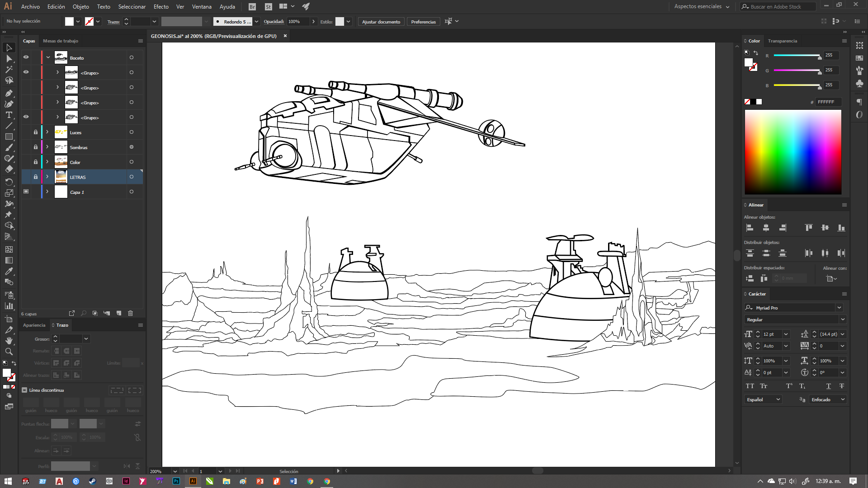Click the Opacidad label link
Image resolution: width=868 pixels, height=488 pixels.
pyautogui.click(x=274, y=22)
